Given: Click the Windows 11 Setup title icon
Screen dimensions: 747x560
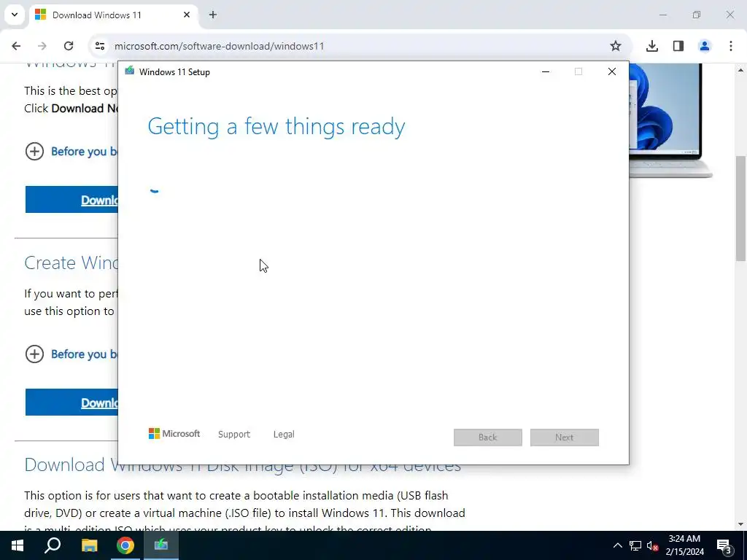Looking at the screenshot, I should coord(130,71).
